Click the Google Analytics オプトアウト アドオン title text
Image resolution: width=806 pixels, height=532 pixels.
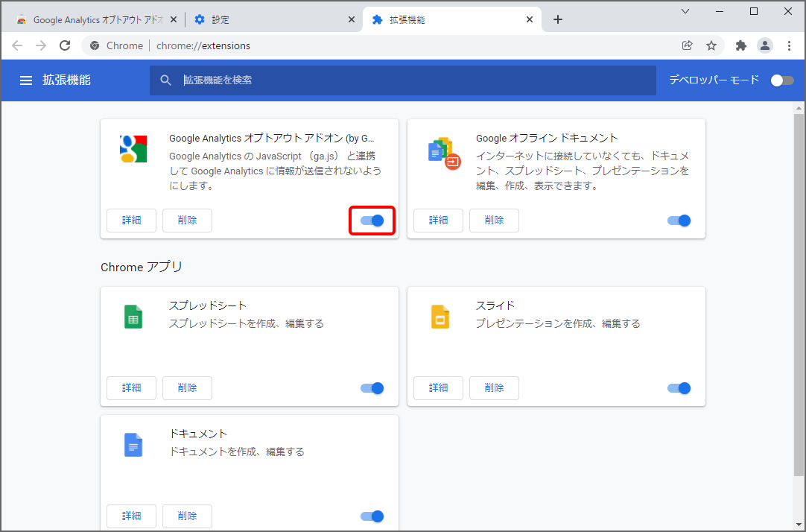click(x=272, y=139)
